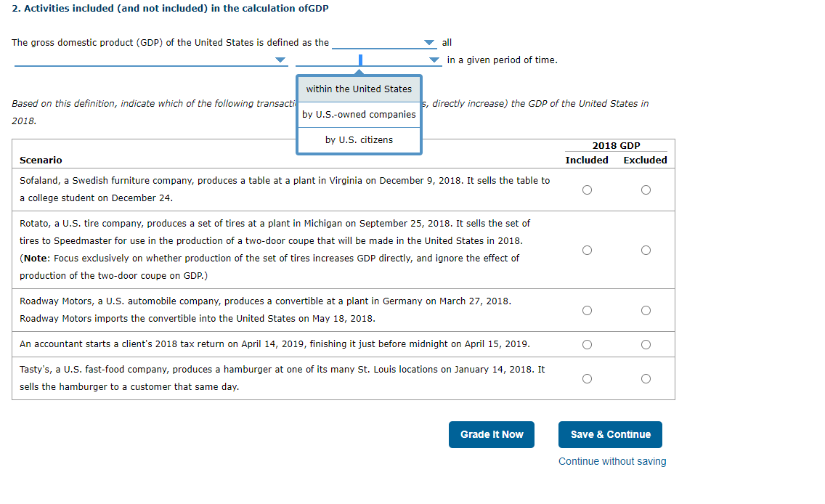Choose 'by U.S. citizens' in the open dropdown
The width and height of the screenshot is (825, 504).
359,139
